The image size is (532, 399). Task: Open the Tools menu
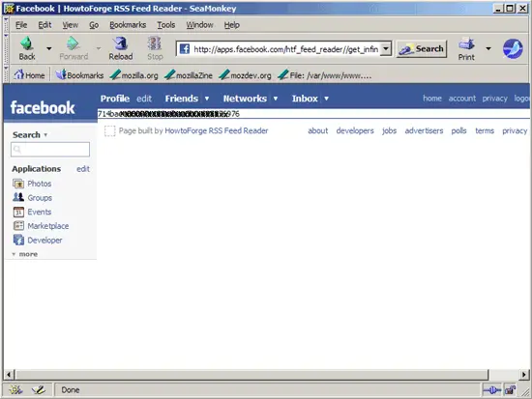point(166,25)
